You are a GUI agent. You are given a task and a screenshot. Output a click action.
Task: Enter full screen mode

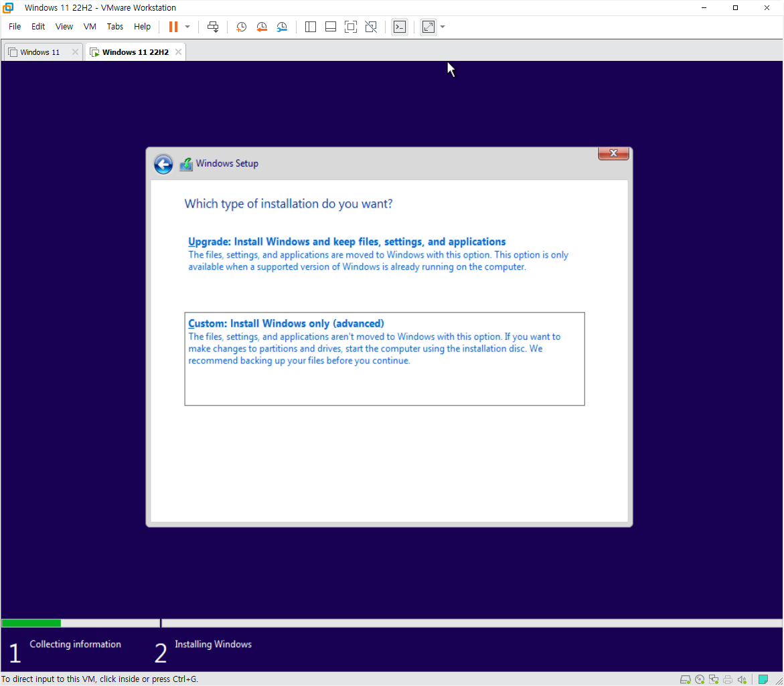tap(351, 27)
